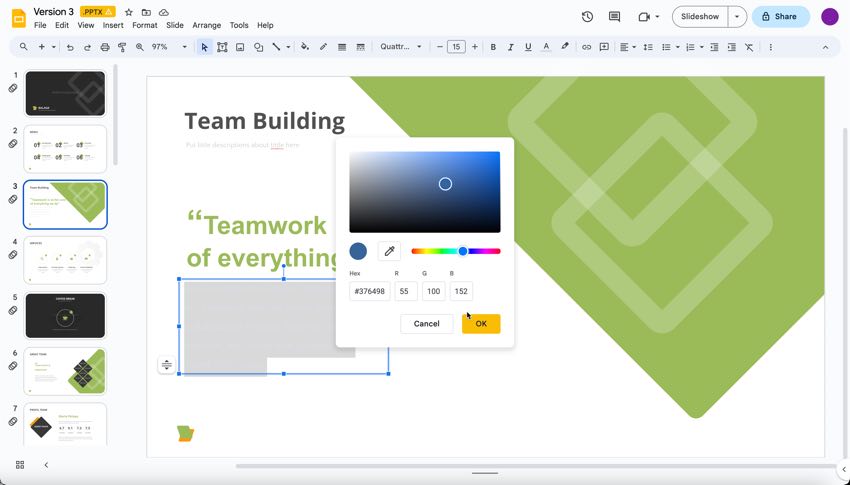Activate the eyedropper in the color dialog

389,251
